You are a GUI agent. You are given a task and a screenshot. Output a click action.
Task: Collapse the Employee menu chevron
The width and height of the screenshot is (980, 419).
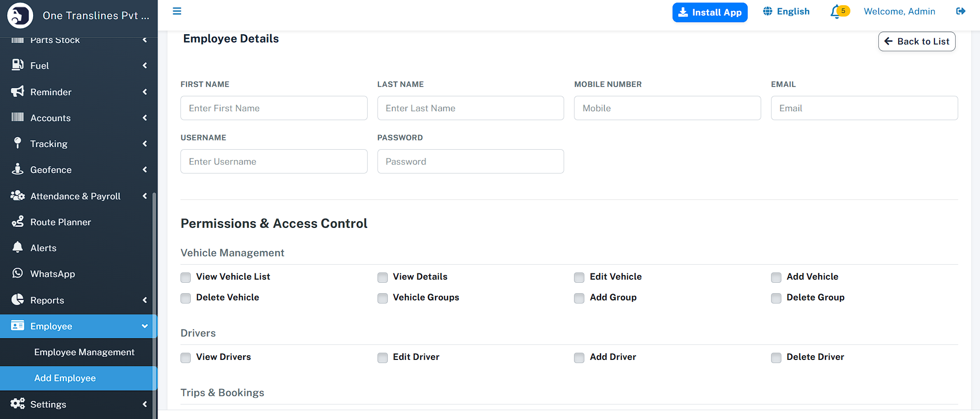pyautogui.click(x=145, y=326)
